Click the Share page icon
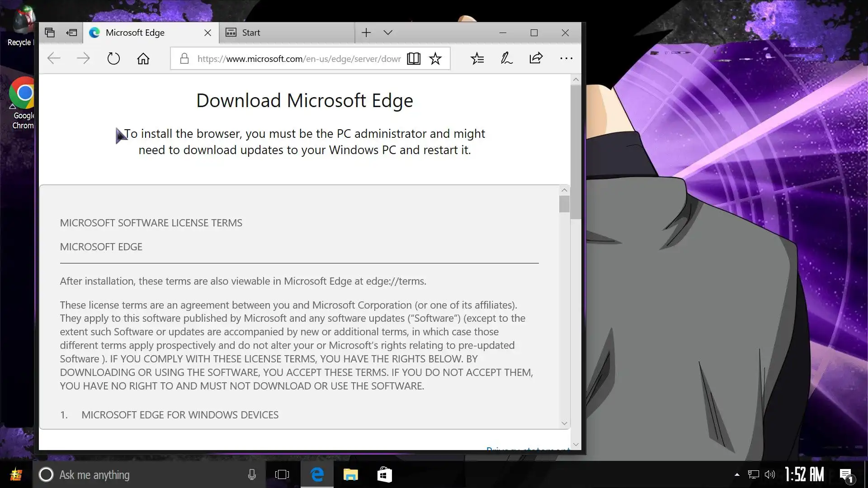Image resolution: width=868 pixels, height=488 pixels. 536,58
